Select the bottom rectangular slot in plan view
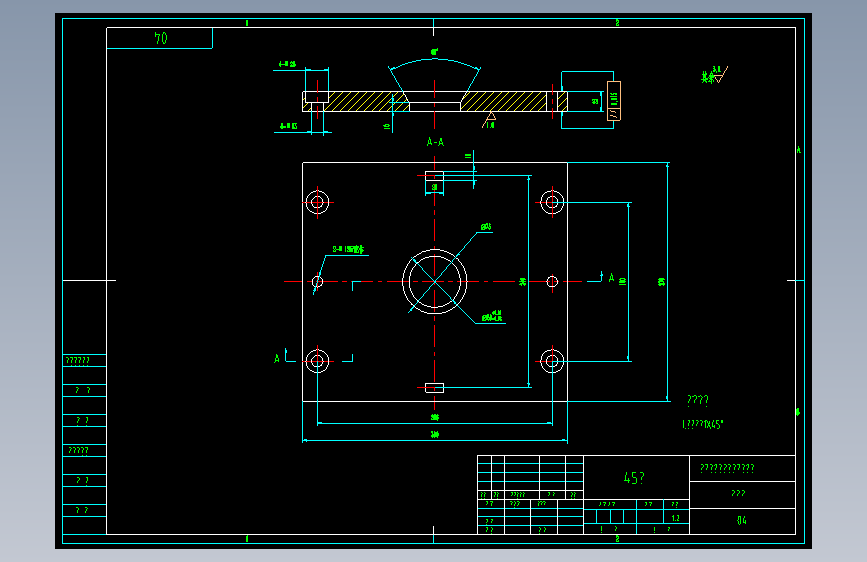Image resolution: width=867 pixels, height=562 pixels. click(x=435, y=388)
